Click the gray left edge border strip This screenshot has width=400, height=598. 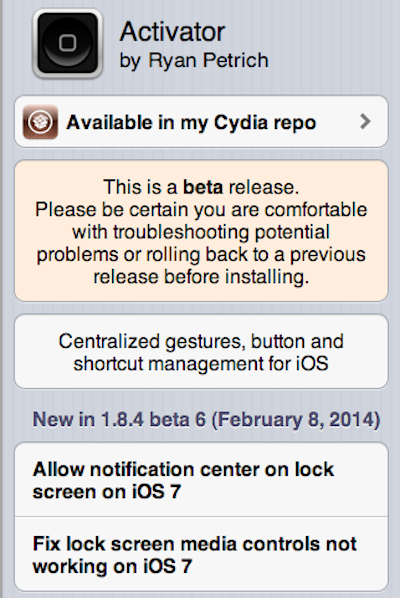(x=2, y=299)
